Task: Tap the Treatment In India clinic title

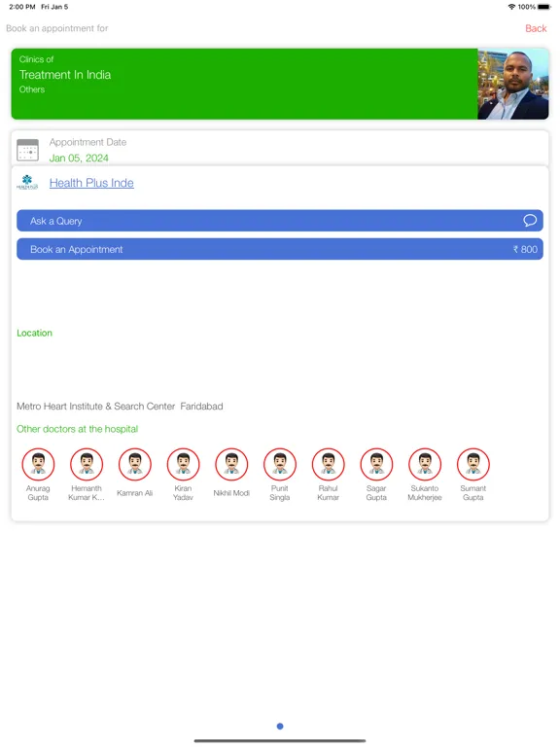Action: [65, 75]
